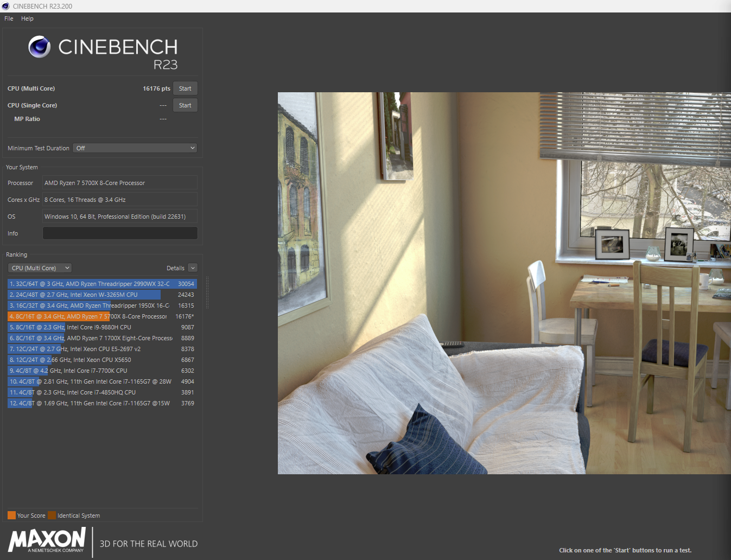Screen dimensions: 731x560
Task: Click the MP Ratio label
Action: [27, 119]
